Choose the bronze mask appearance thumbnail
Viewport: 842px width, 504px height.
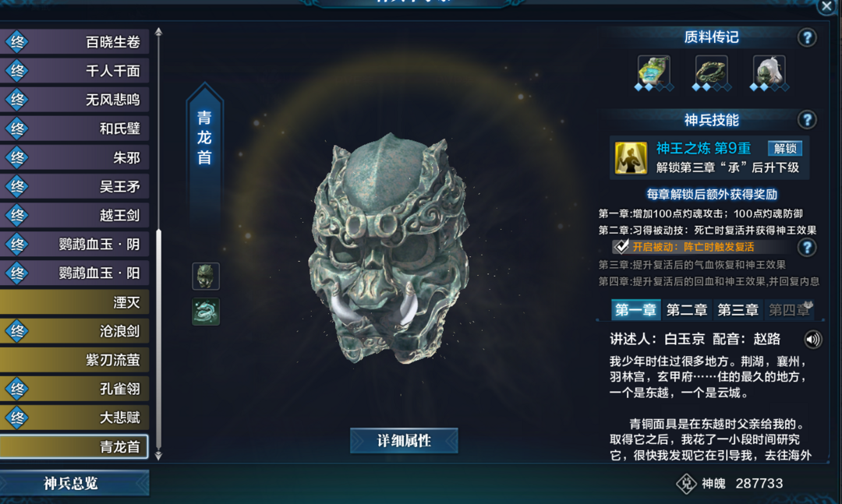(x=206, y=277)
